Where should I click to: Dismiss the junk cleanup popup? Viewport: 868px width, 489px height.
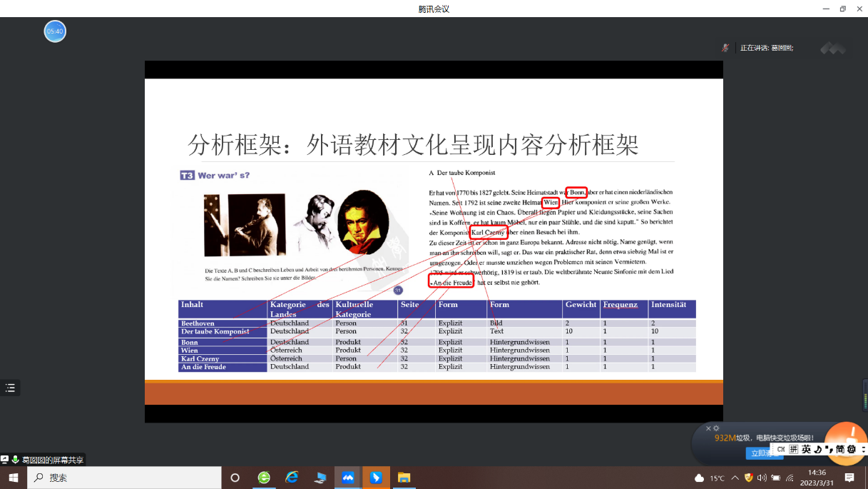click(708, 428)
